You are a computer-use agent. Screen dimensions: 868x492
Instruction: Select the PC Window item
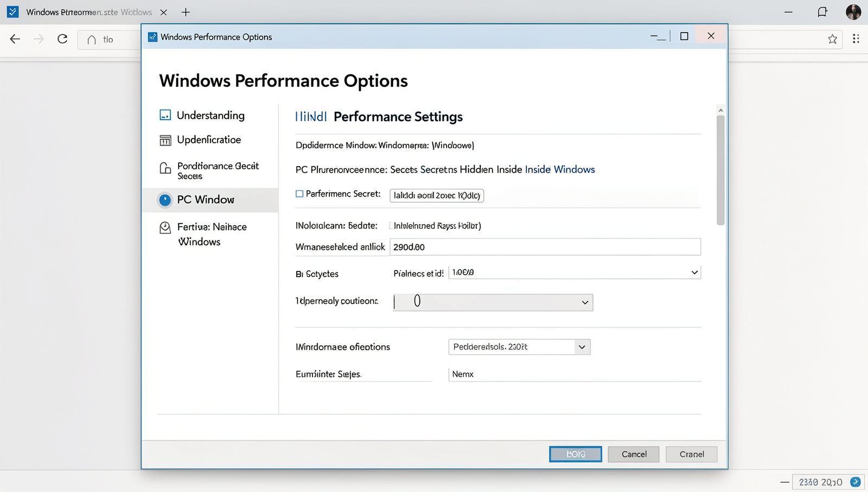(x=210, y=200)
